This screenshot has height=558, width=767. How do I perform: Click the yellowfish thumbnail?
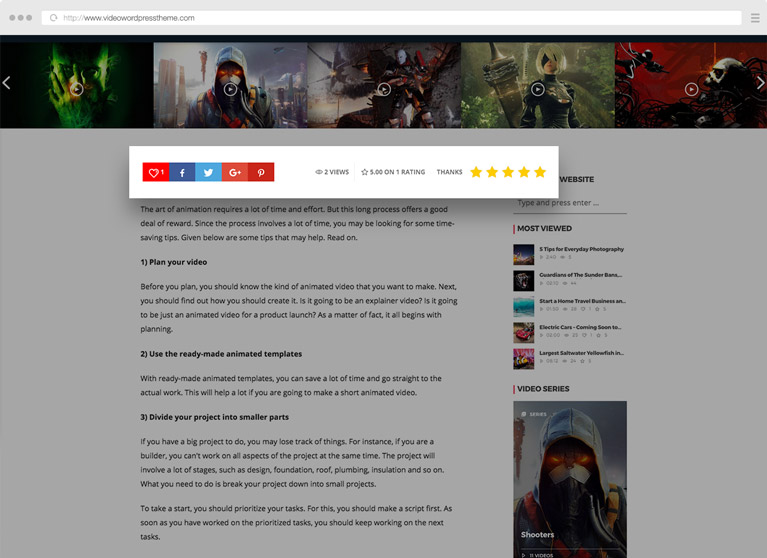(523, 359)
